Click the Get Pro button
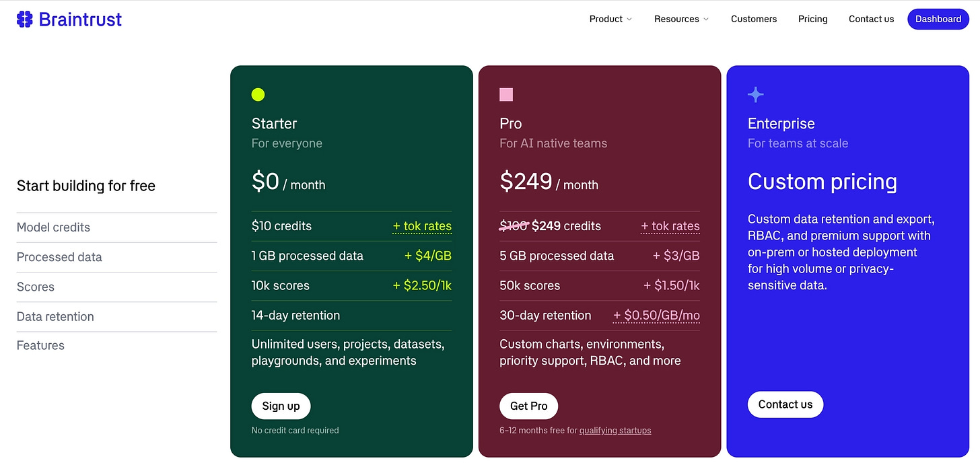 tap(528, 406)
